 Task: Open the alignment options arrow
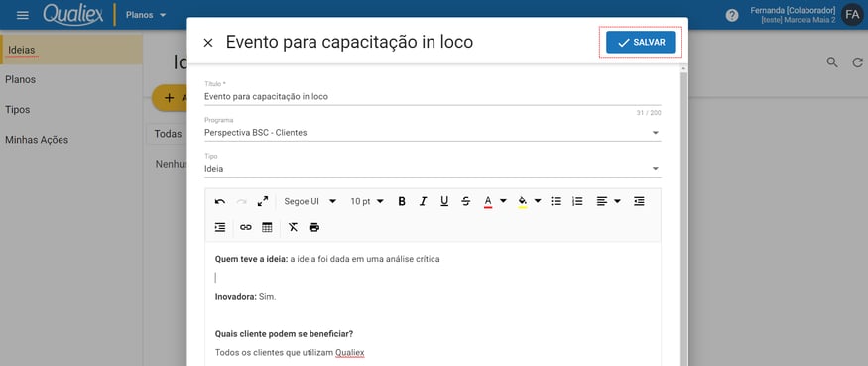point(617,201)
